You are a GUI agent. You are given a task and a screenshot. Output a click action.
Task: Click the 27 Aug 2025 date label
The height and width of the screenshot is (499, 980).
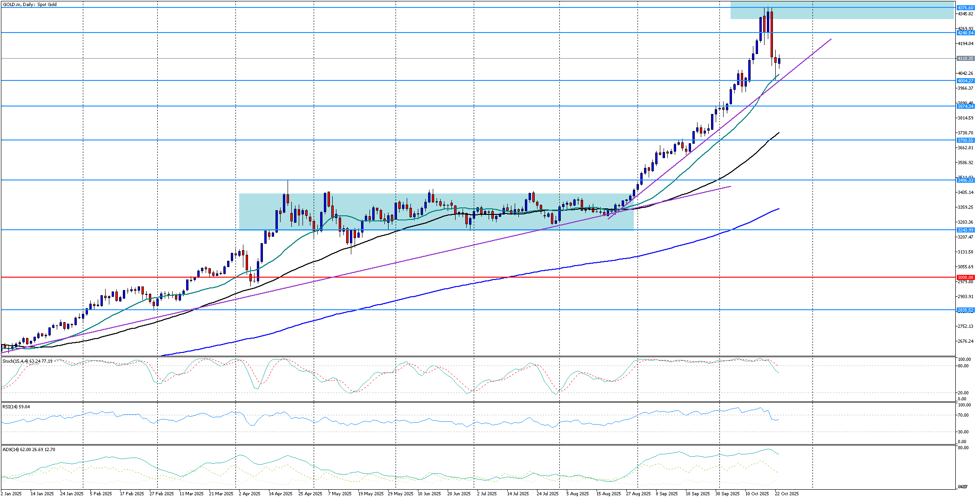click(638, 493)
